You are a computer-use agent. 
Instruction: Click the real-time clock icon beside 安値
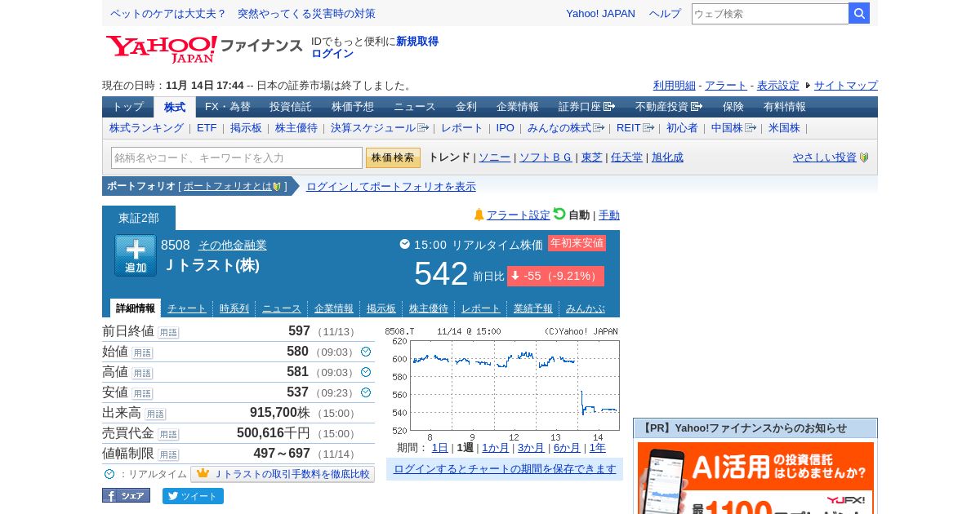(366, 392)
